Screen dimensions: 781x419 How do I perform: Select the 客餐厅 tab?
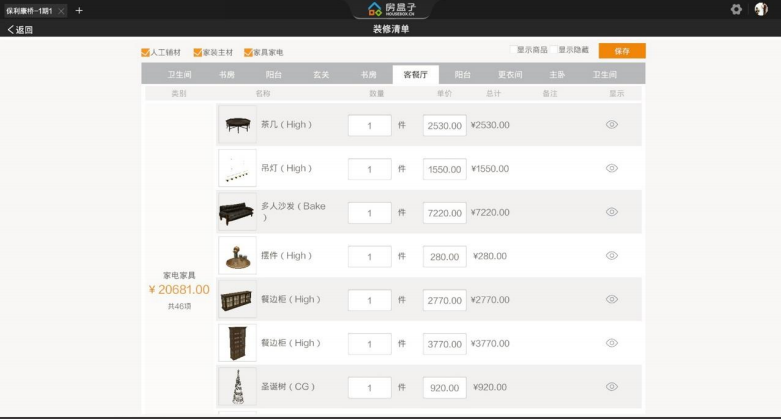pos(415,75)
